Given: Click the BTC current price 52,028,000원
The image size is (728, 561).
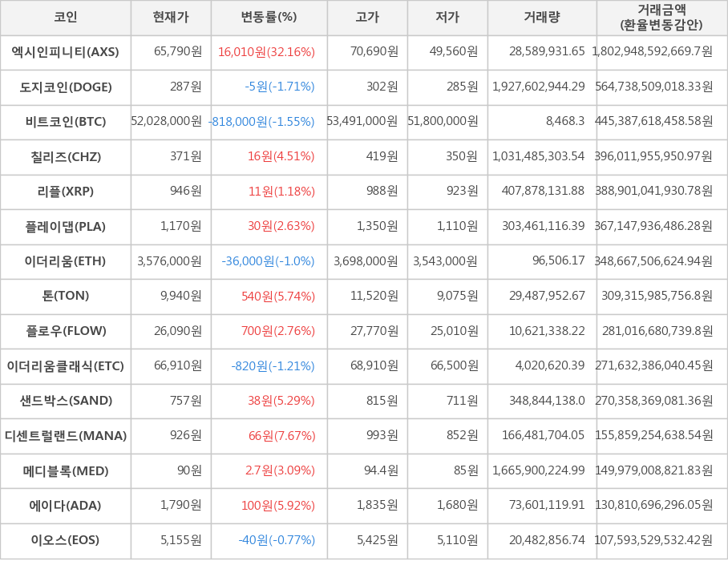Looking at the screenshot, I should [167, 122].
